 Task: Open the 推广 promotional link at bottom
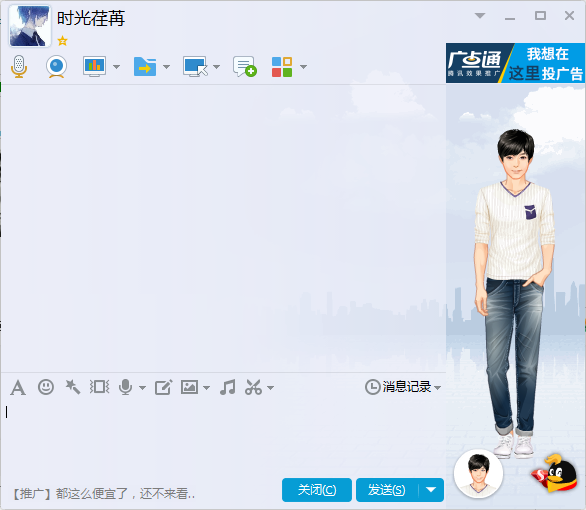click(x=104, y=494)
